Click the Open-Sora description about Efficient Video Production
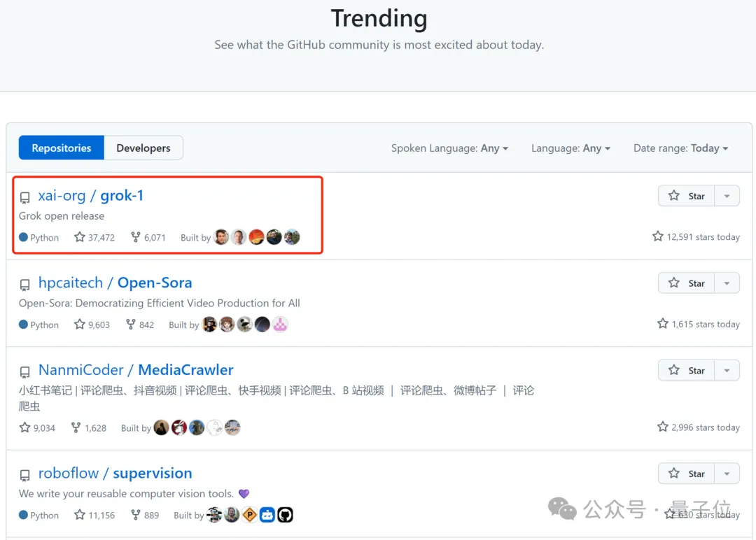 pos(159,303)
